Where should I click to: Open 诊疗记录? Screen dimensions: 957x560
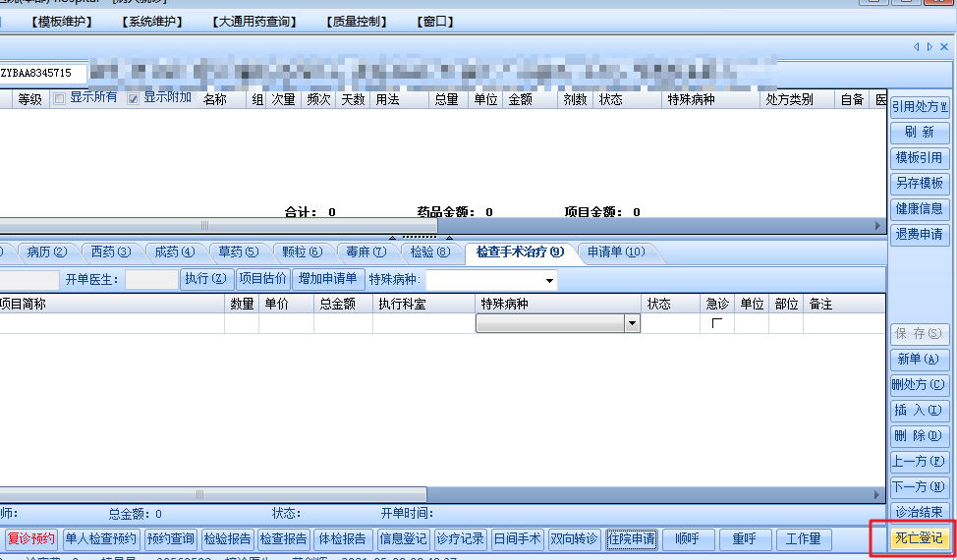[460, 539]
